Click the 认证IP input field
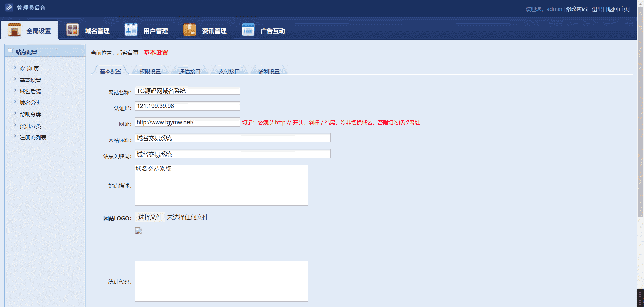 click(x=187, y=106)
